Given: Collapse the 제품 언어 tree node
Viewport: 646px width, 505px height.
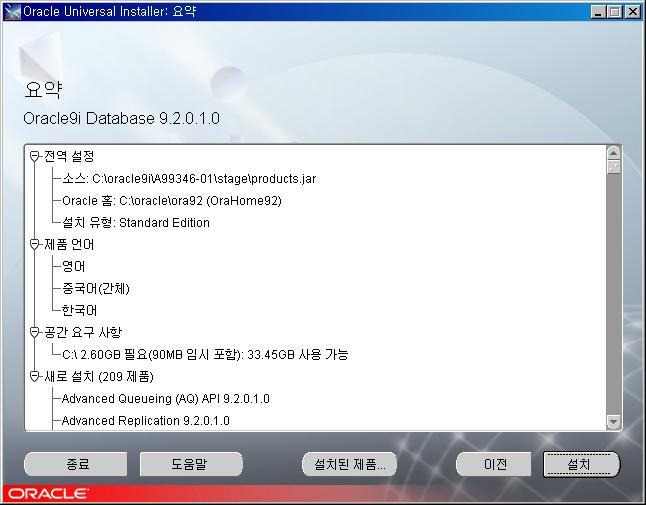Looking at the screenshot, I should point(35,244).
